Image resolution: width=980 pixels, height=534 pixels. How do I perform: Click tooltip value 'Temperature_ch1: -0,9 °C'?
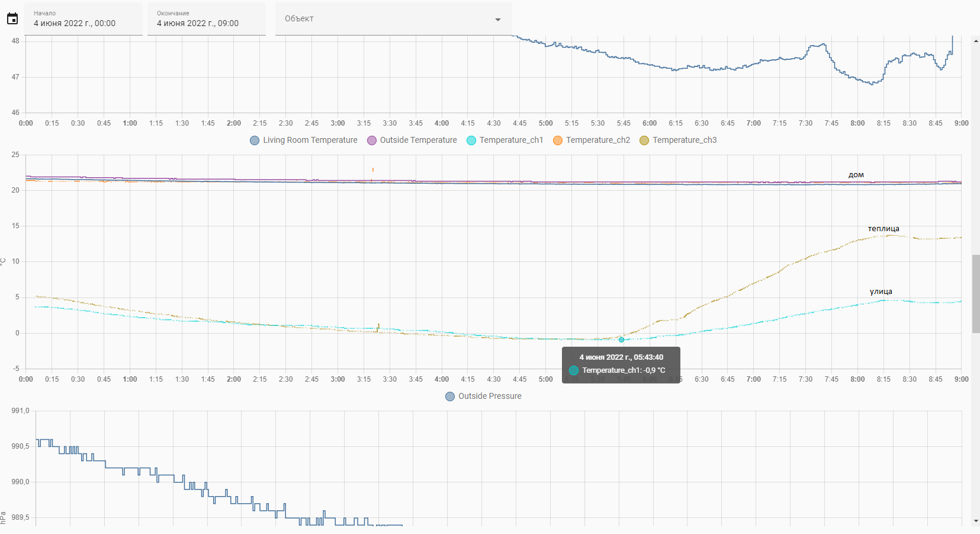pos(624,370)
